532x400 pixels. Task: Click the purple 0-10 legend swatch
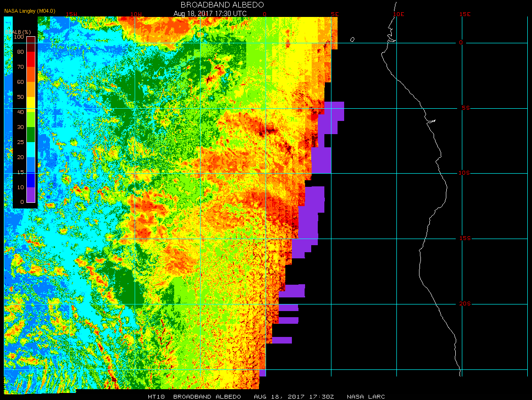(31, 195)
